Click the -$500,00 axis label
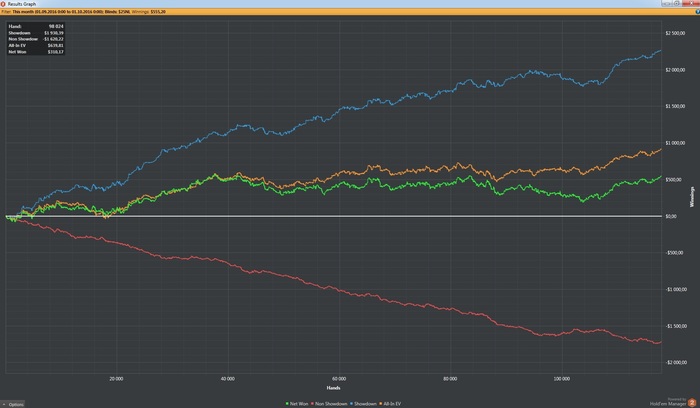The image size is (700, 408). click(674, 253)
